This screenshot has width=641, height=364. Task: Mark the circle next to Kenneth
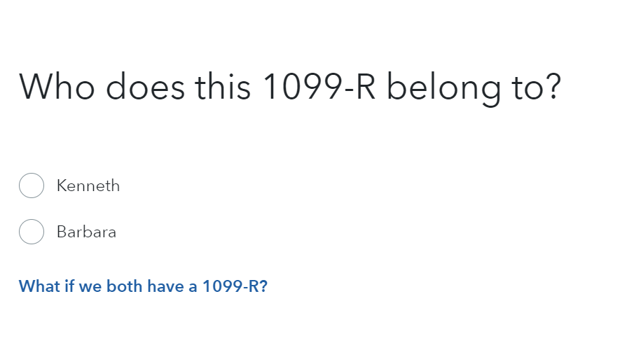tap(32, 185)
